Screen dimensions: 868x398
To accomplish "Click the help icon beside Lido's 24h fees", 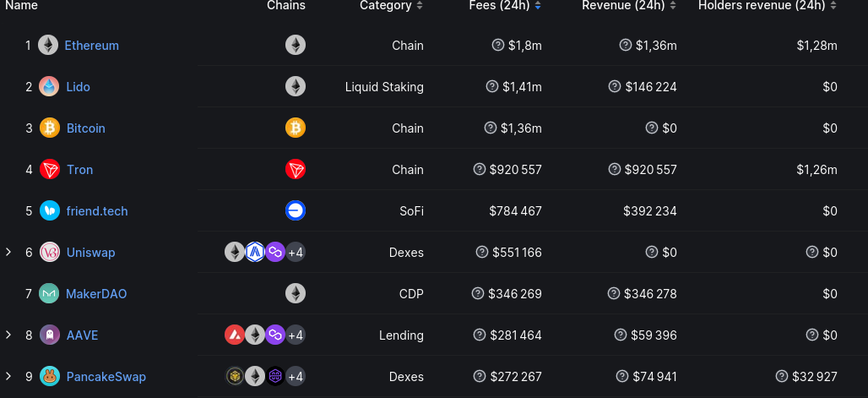I will pos(492,87).
